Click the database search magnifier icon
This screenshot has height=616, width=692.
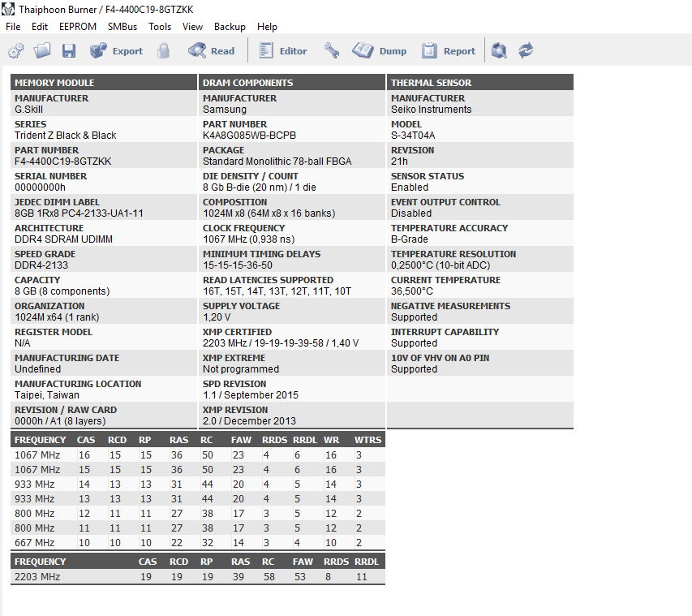[500, 51]
